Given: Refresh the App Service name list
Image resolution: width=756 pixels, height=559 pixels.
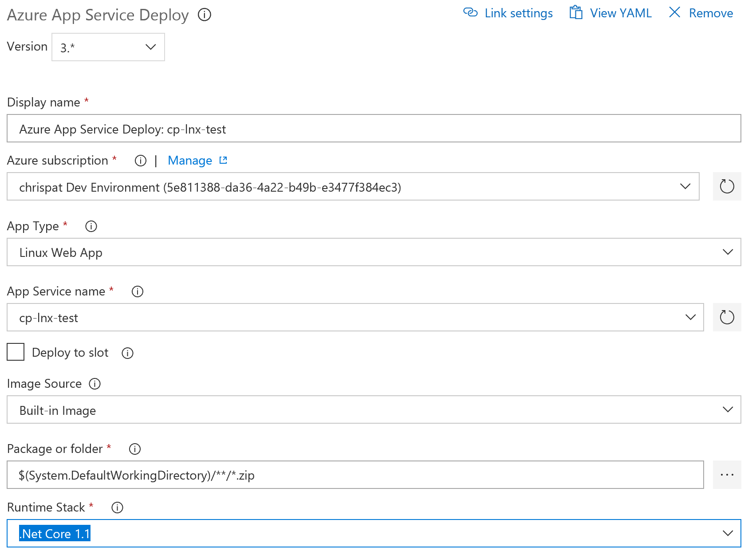Looking at the screenshot, I should tap(727, 317).
